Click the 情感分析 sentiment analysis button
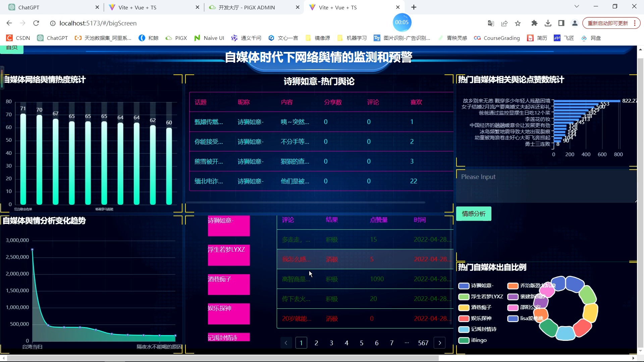 (474, 214)
